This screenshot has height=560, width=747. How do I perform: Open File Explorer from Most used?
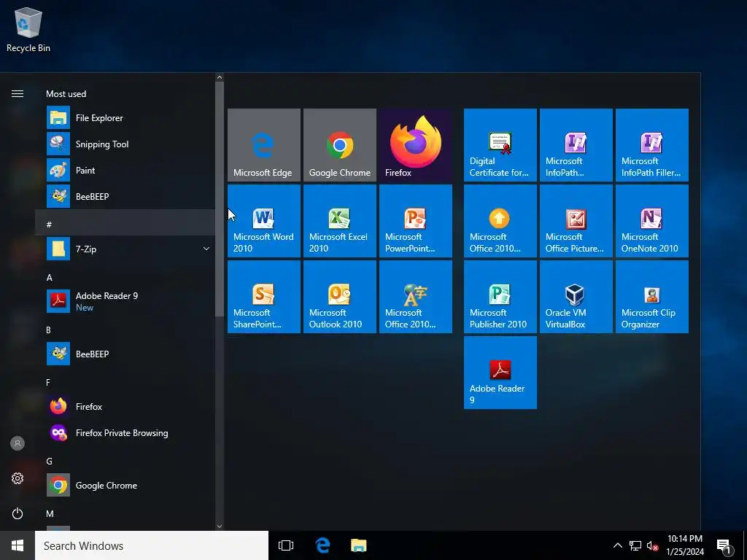point(125,117)
